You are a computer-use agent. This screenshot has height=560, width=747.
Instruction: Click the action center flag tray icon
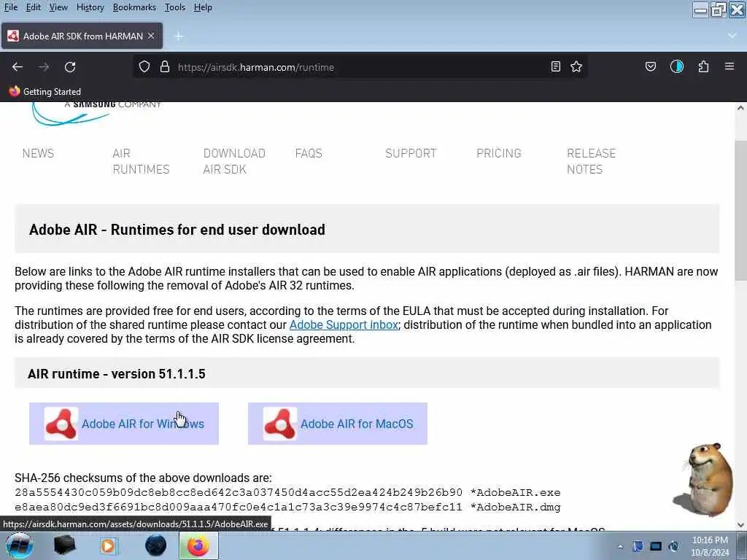[x=638, y=546]
